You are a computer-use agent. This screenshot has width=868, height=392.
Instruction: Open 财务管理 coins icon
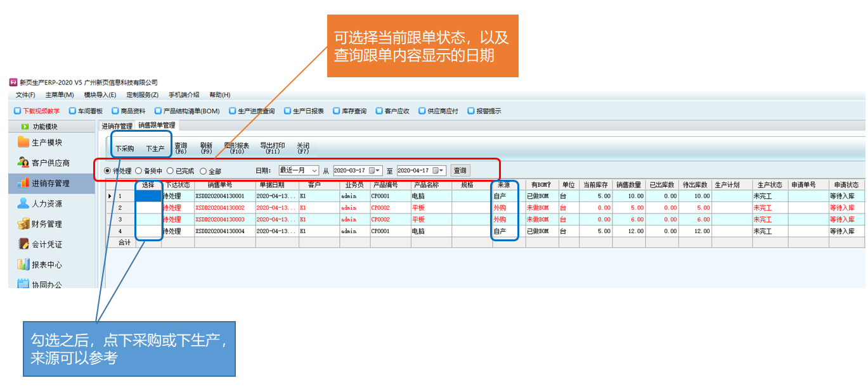click(x=23, y=224)
